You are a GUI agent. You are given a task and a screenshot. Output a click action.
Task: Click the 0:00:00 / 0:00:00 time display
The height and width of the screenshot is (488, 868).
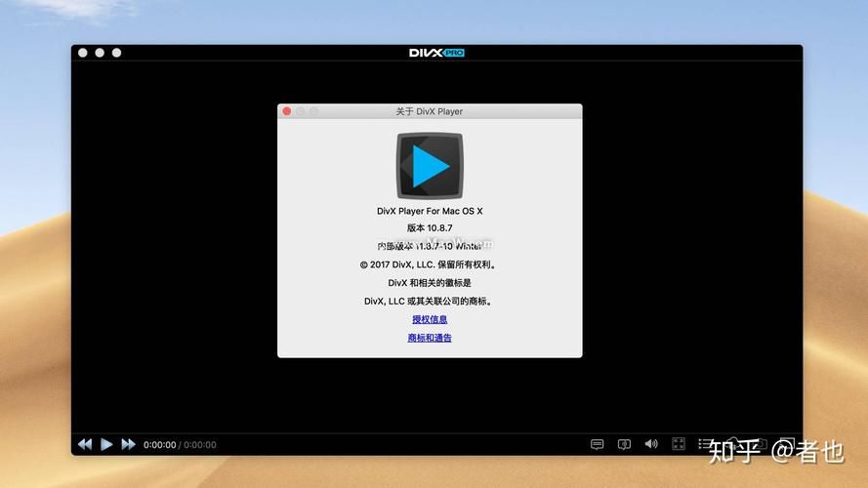click(x=180, y=445)
